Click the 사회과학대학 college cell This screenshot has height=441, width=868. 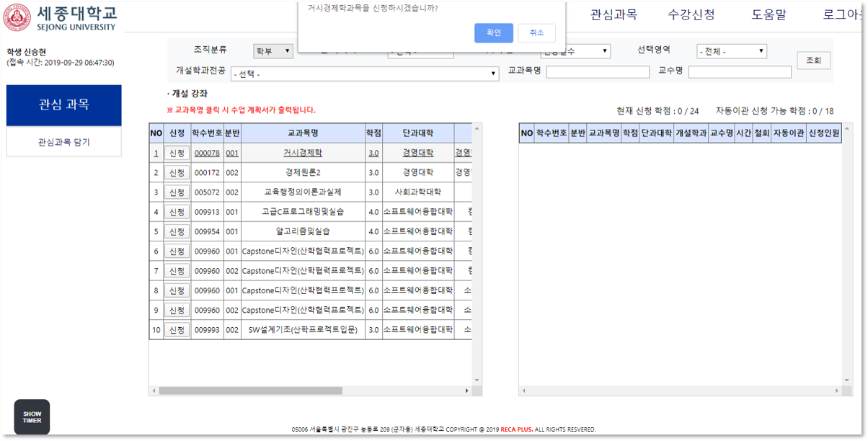(418, 192)
